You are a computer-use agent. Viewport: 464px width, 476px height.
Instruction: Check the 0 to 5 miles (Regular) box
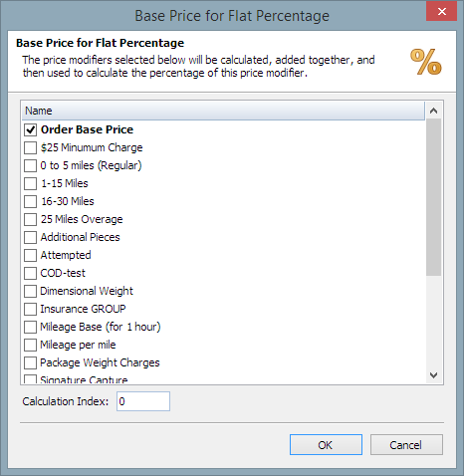[30, 165]
